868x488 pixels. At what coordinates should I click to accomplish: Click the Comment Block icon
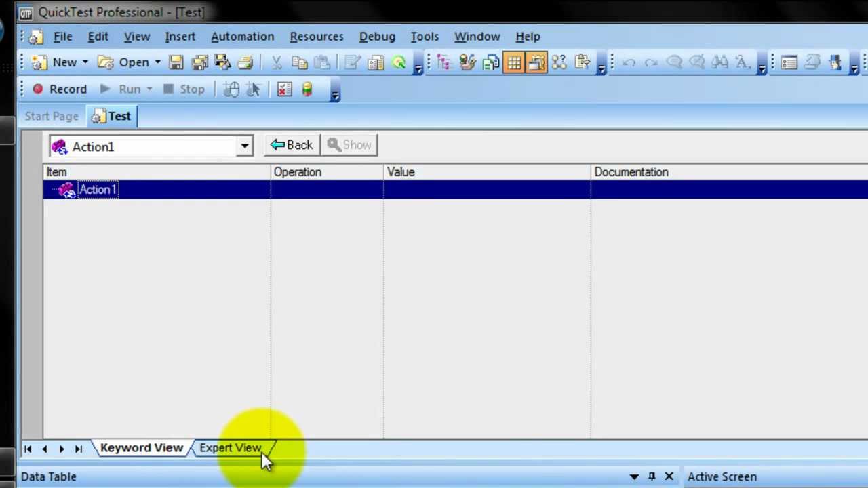(x=674, y=62)
